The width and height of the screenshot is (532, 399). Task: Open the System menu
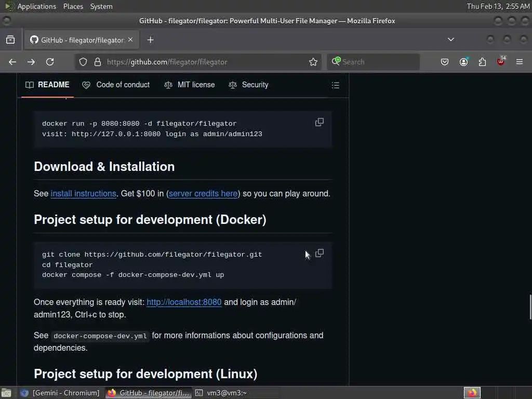101,6
